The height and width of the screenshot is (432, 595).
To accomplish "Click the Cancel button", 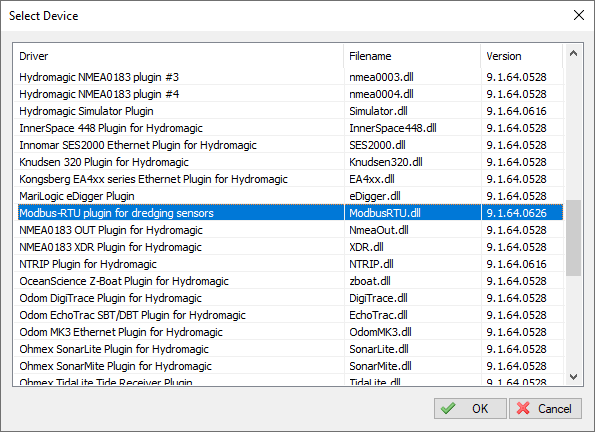I will (545, 408).
